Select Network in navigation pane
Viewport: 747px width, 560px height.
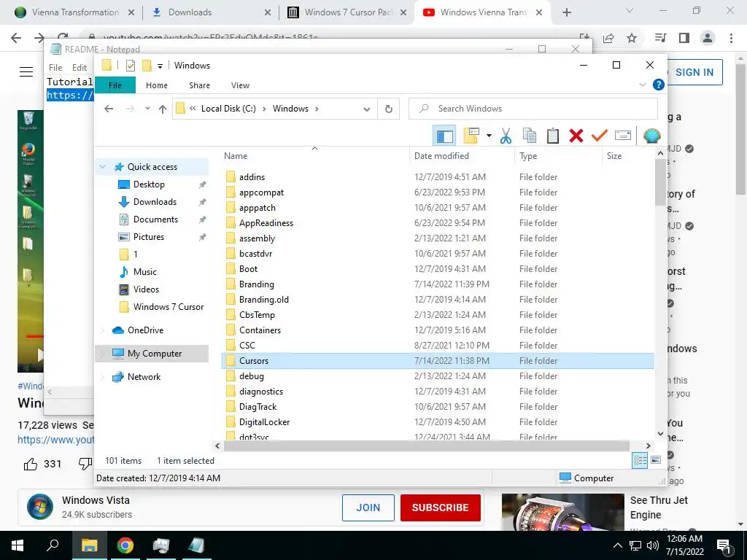(x=144, y=377)
